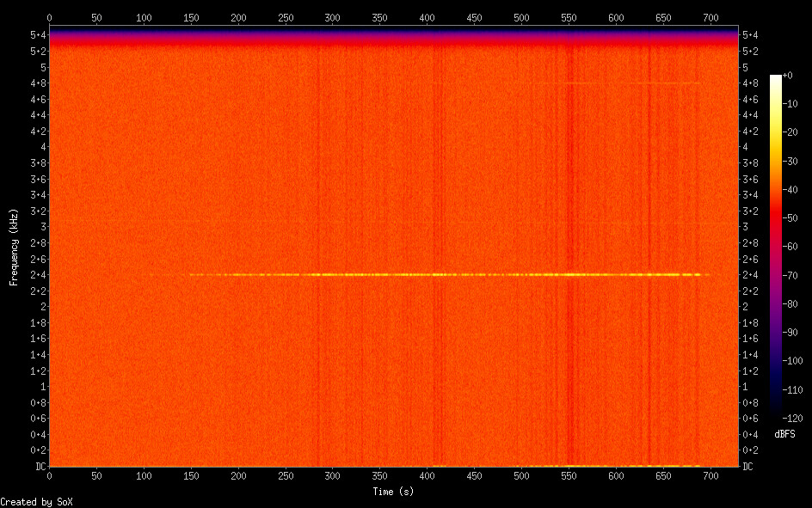Screen dimensions: 812x508
Task: Select the 150 mark on the top time axis
Action: coord(191,16)
